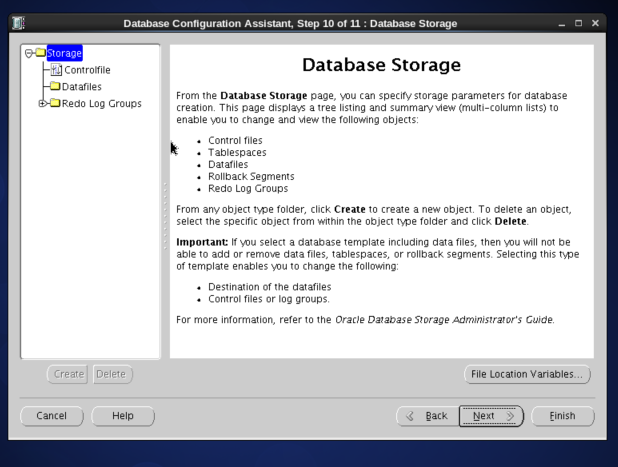Close the Database Configuration Assistant window
The height and width of the screenshot is (467, 618).
click(x=595, y=23)
